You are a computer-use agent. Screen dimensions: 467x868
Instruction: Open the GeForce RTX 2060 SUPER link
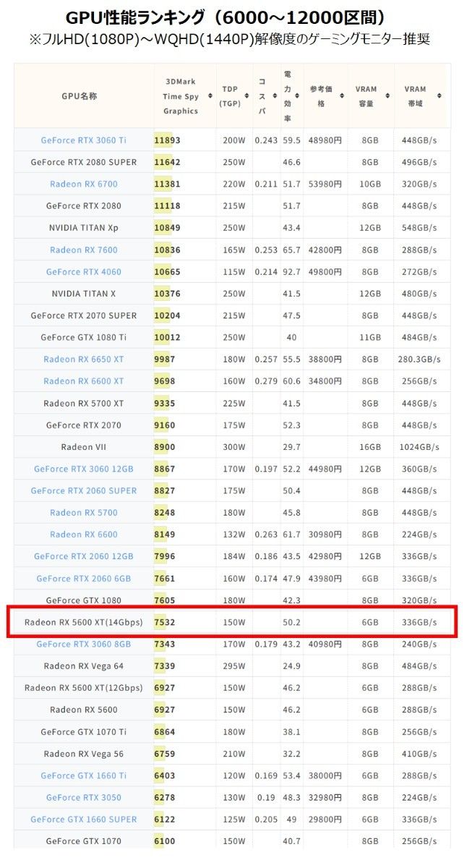point(84,490)
